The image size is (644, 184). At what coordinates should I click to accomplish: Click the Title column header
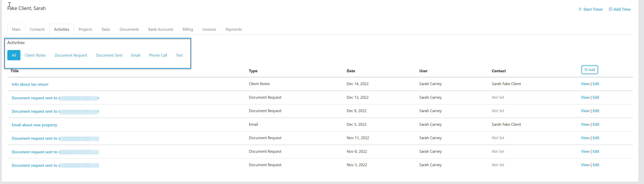14,71
